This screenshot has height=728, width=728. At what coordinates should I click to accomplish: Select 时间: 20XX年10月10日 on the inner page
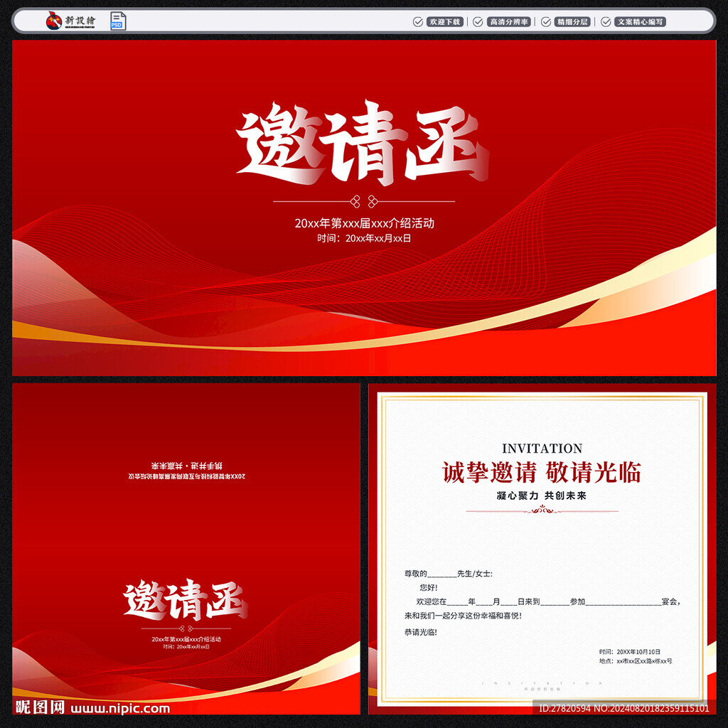[630, 653]
